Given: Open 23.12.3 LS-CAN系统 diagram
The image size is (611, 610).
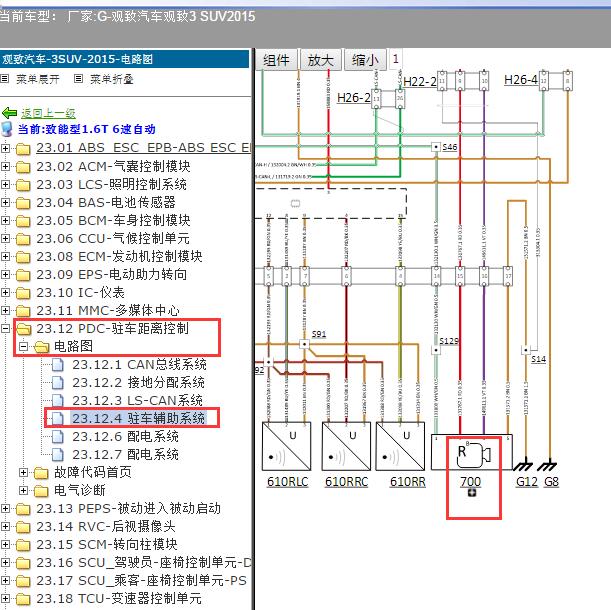Looking at the screenshot, I should (x=137, y=400).
